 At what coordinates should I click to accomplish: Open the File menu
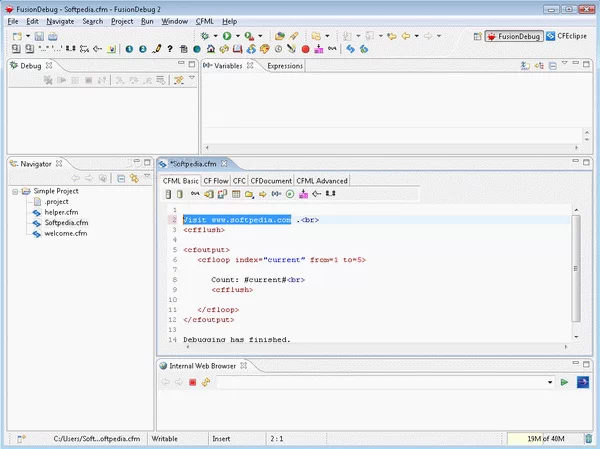(13, 21)
